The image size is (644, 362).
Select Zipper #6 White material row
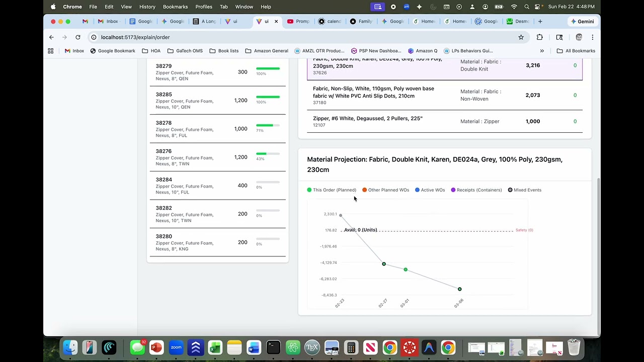pos(445,121)
